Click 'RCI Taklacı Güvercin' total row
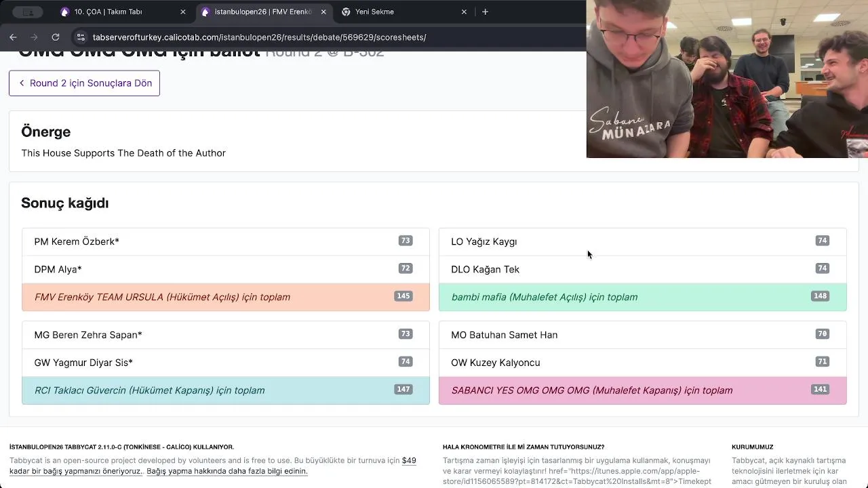Screen dimensions: 868x488 point(226,390)
